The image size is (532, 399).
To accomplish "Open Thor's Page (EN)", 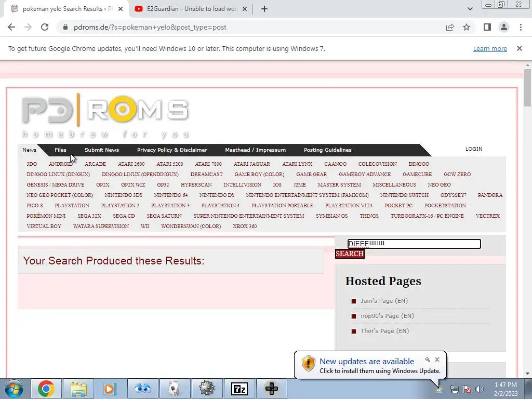I will click(385, 331).
